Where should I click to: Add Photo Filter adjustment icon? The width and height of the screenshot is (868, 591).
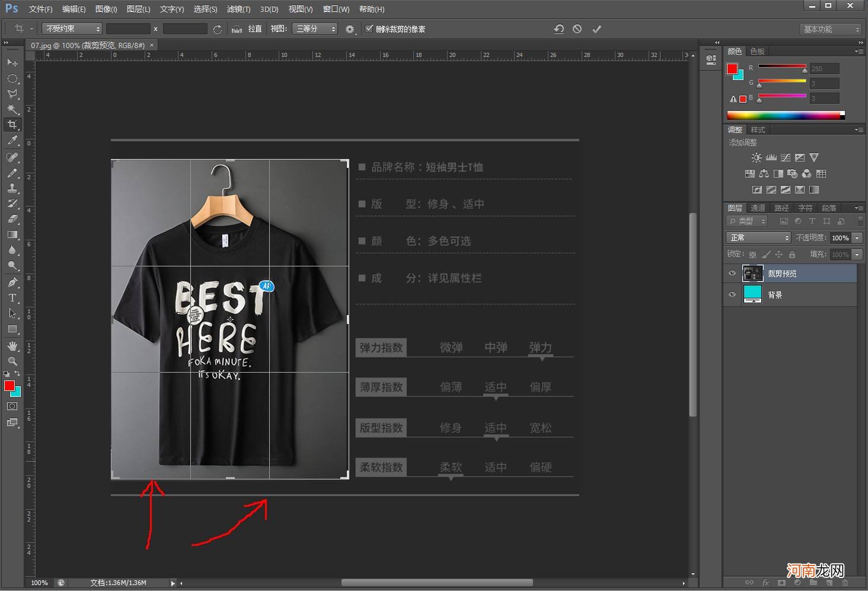coord(792,174)
